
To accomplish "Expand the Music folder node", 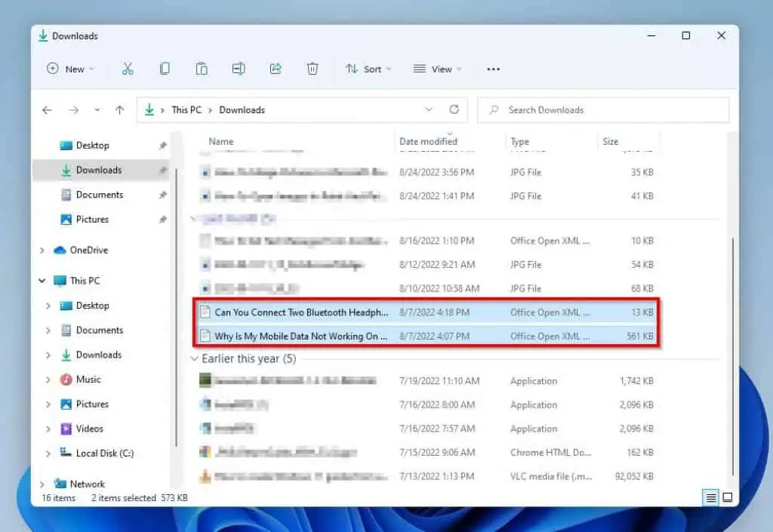I will tap(48, 380).
